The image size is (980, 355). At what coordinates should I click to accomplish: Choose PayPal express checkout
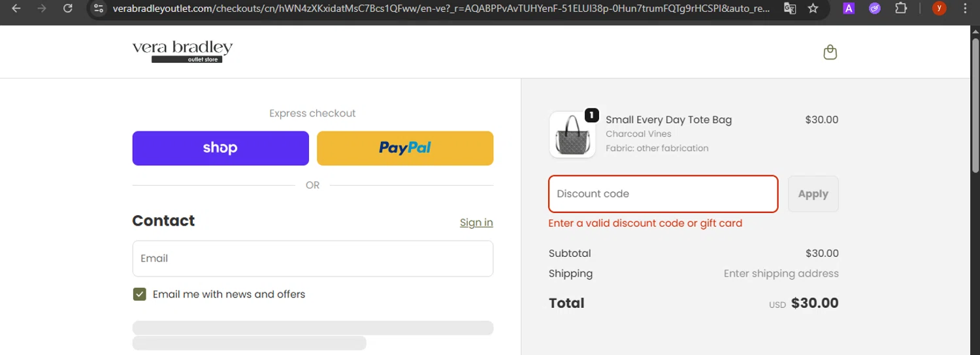point(405,148)
